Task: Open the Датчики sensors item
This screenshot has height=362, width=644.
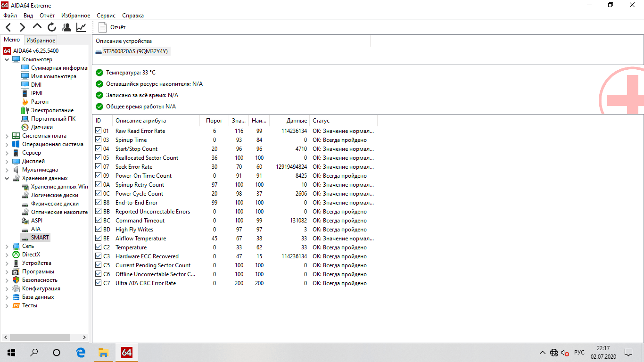Action: click(x=37, y=127)
